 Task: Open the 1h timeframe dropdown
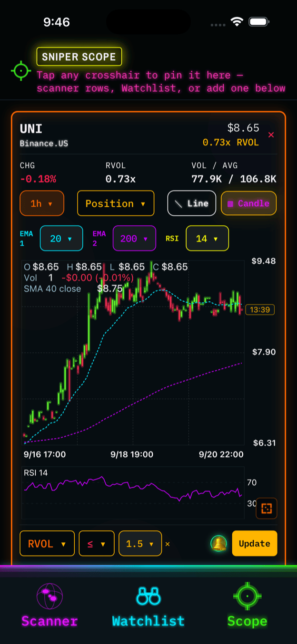[x=42, y=203]
